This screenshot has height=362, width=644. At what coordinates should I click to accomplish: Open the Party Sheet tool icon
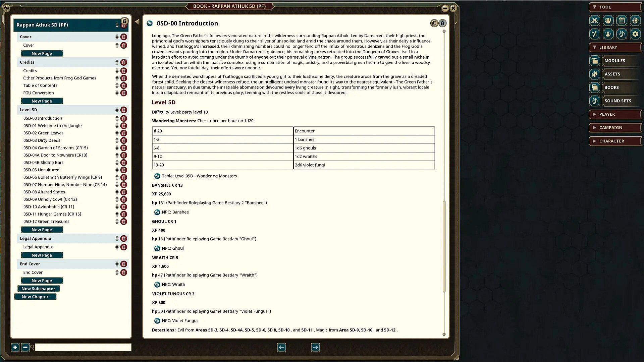608,21
